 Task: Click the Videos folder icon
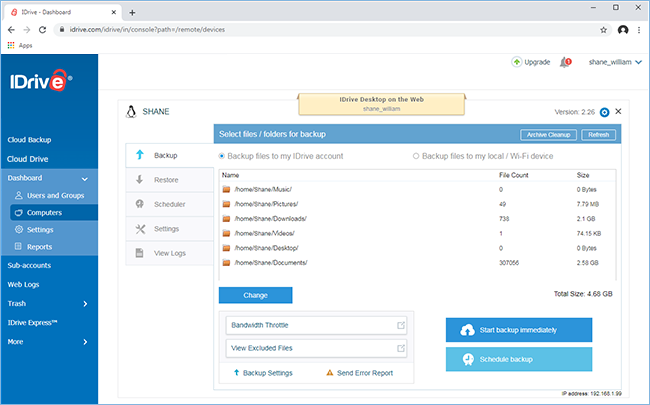click(x=226, y=233)
